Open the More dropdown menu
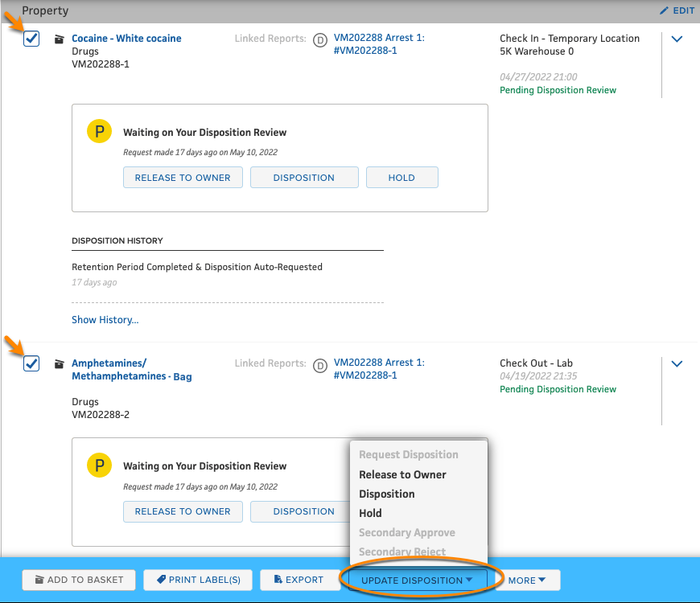700x603 pixels. tap(526, 580)
